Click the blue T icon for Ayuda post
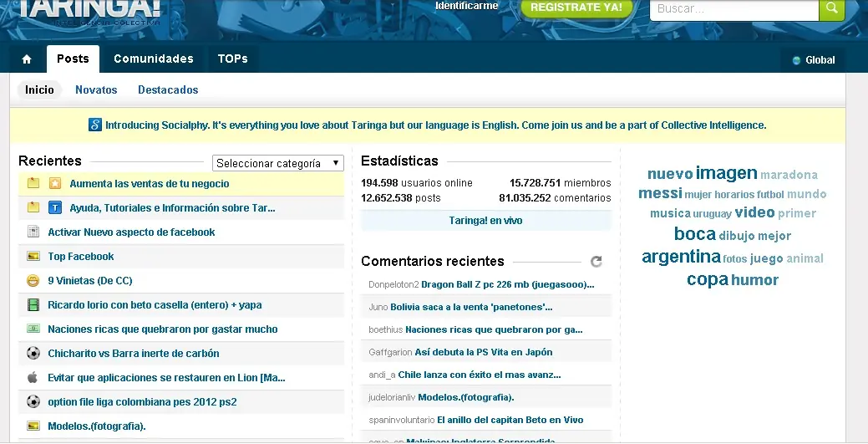Image resolution: width=868 pixels, height=444 pixels. [55, 208]
